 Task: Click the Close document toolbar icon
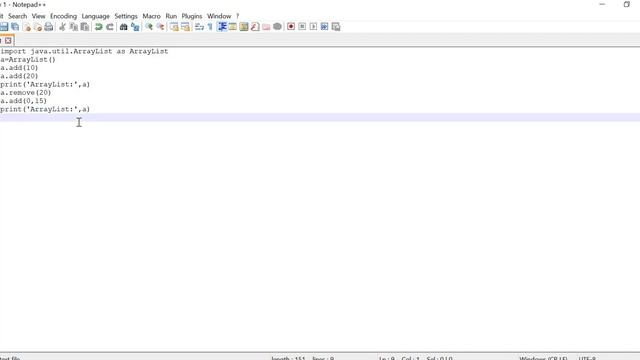tap(27, 27)
